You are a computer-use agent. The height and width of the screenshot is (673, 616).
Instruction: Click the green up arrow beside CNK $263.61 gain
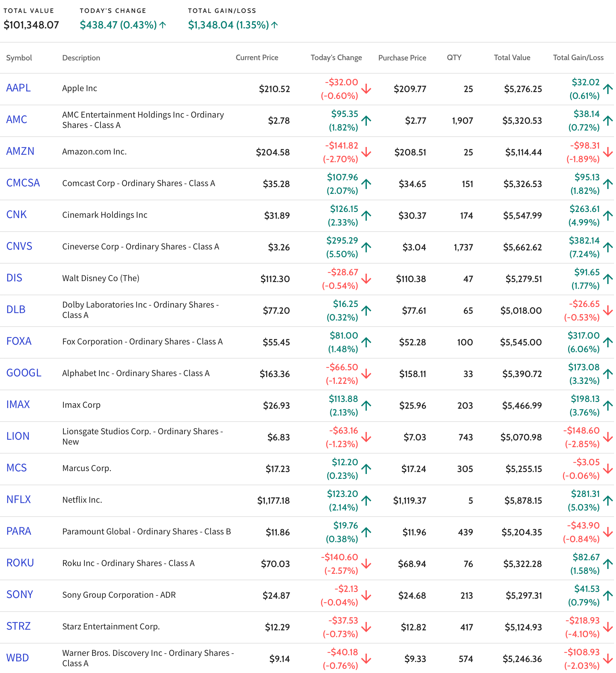[608, 216]
